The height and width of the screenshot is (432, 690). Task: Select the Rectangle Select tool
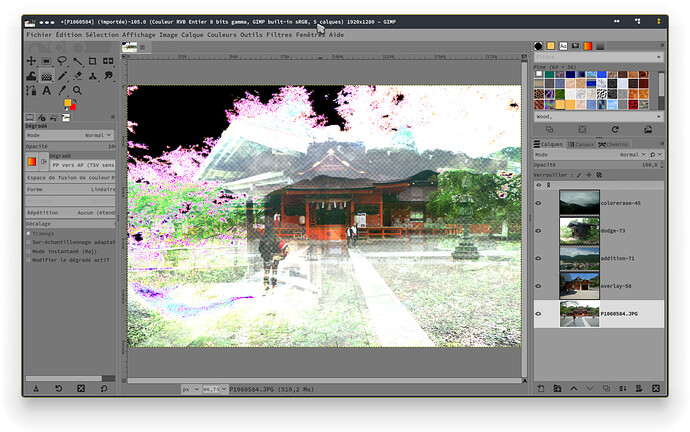tap(46, 61)
